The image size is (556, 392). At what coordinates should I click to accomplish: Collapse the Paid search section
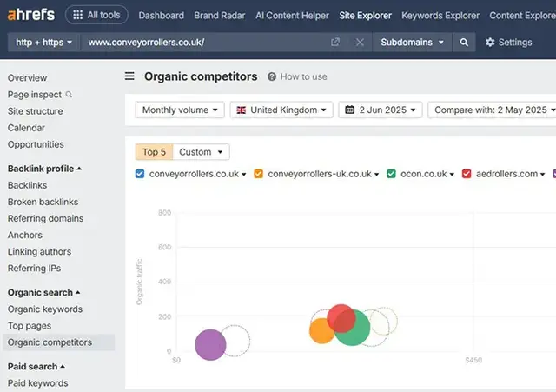click(x=36, y=367)
